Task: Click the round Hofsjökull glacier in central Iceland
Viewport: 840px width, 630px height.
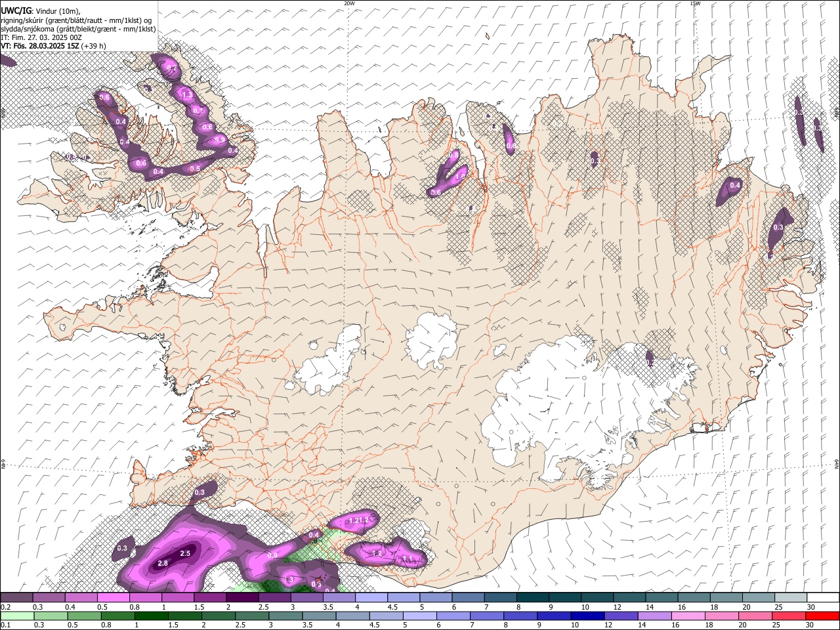Action: tap(431, 341)
